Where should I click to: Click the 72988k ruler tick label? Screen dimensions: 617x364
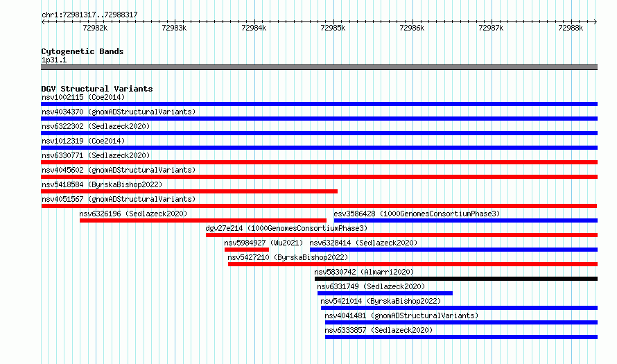pyautogui.click(x=571, y=28)
